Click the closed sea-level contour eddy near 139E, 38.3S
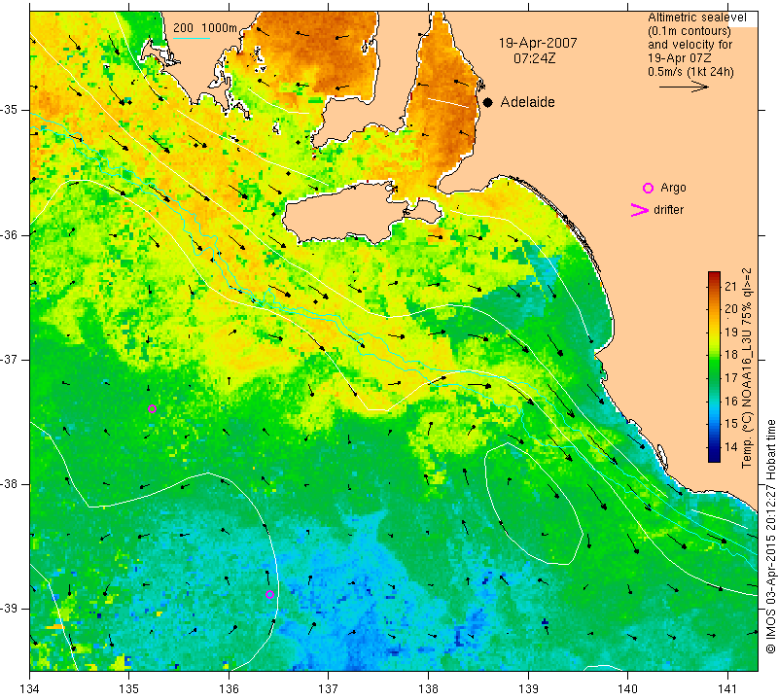 (533, 504)
